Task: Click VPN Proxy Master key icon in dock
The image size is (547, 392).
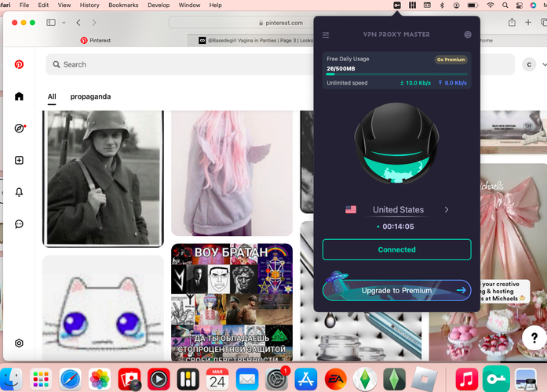Action: [496, 379]
